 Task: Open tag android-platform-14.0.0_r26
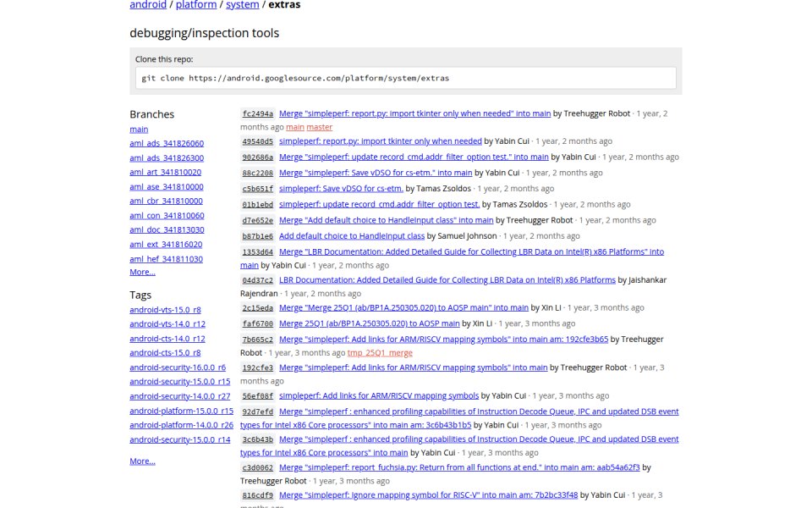coord(181,425)
